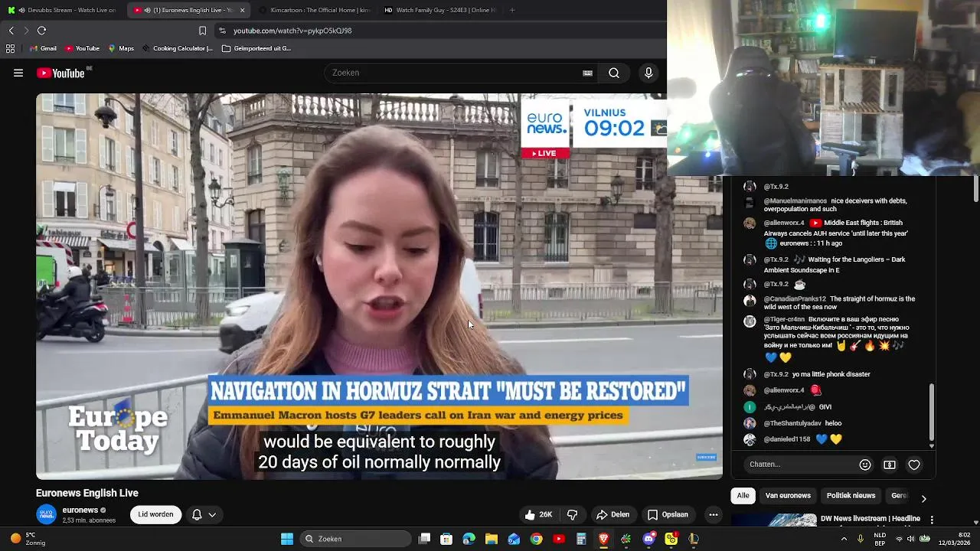Open DW News livestream thumbnail
The image size is (980, 551).
773,520
